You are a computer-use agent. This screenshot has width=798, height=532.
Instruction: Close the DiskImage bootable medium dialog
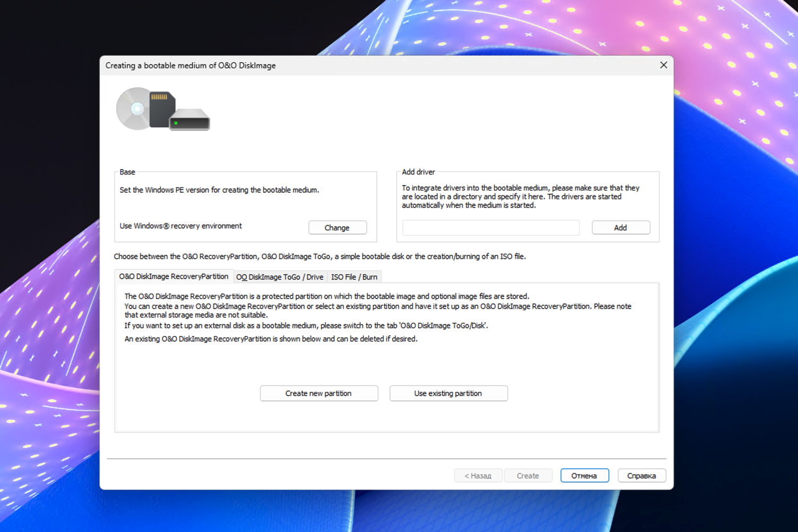coord(663,65)
